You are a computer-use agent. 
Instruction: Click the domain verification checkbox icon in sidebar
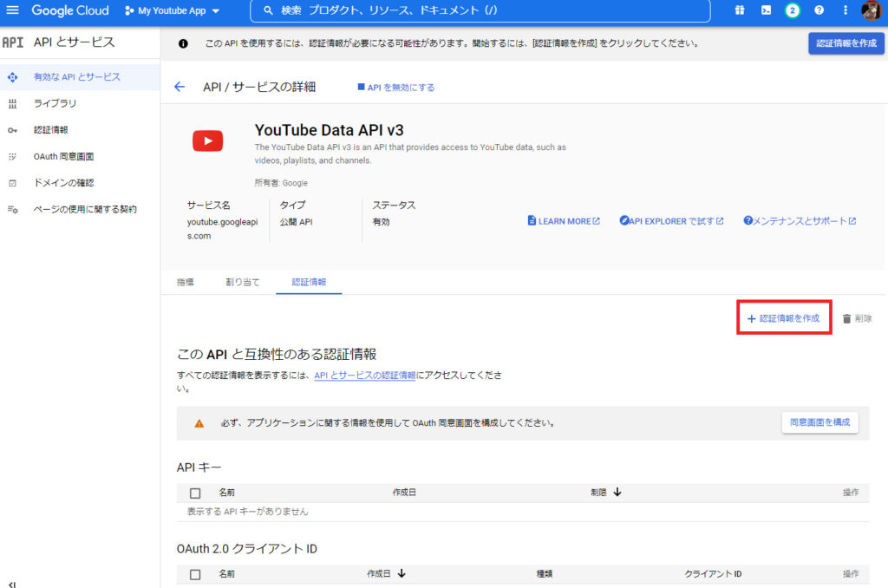pyautogui.click(x=12, y=183)
